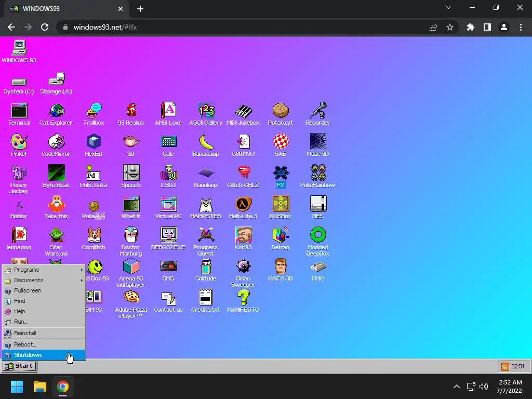Open the MANIFESTO question mark icon
532x399 pixels.
(243, 301)
